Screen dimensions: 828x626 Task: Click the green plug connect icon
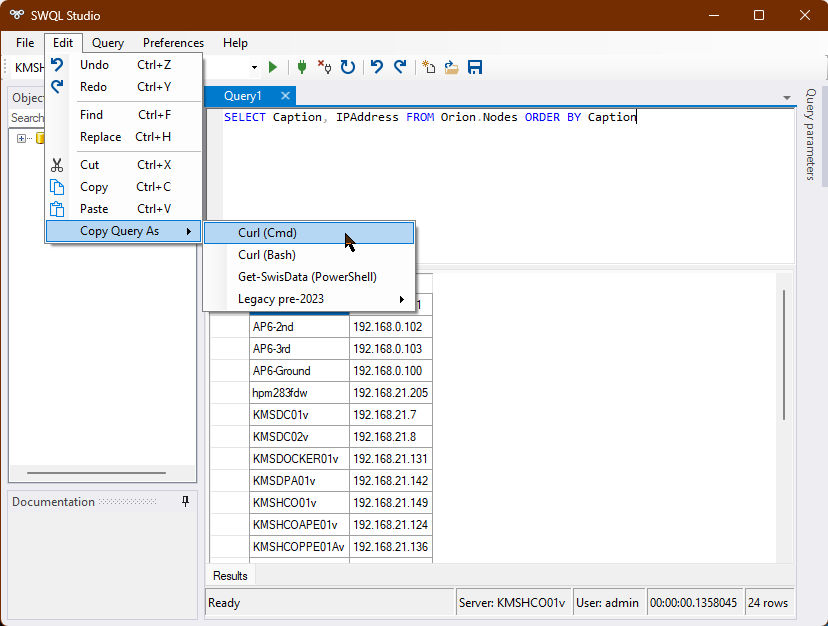[x=301, y=67]
